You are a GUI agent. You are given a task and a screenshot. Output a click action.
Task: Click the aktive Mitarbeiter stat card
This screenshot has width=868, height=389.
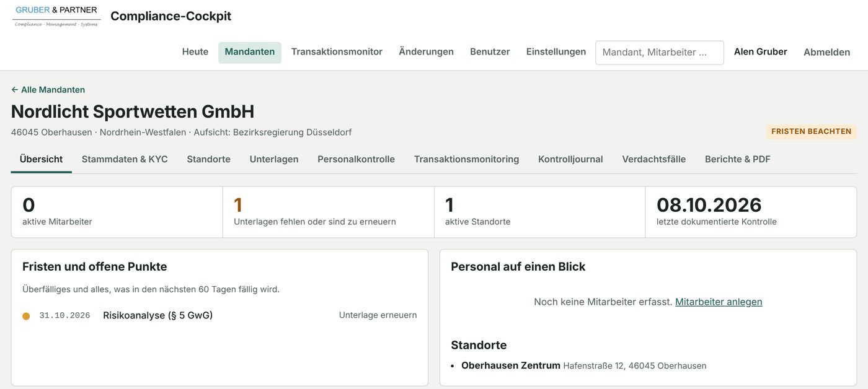[x=117, y=212]
